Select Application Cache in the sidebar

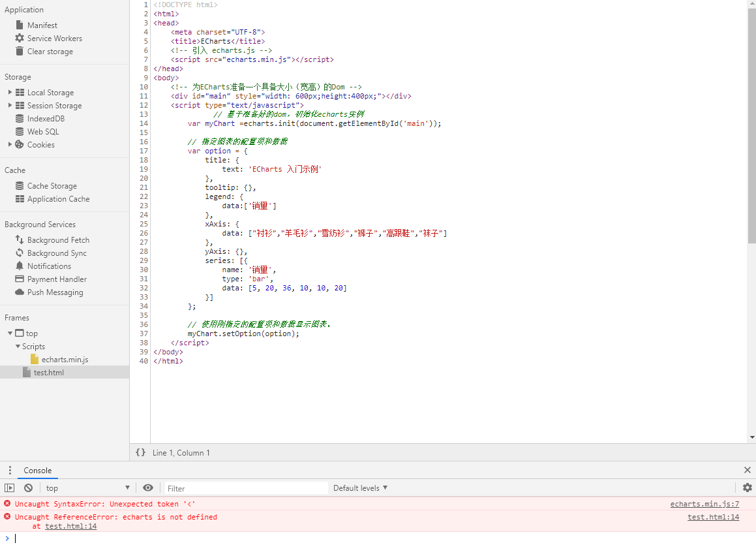[x=58, y=198]
